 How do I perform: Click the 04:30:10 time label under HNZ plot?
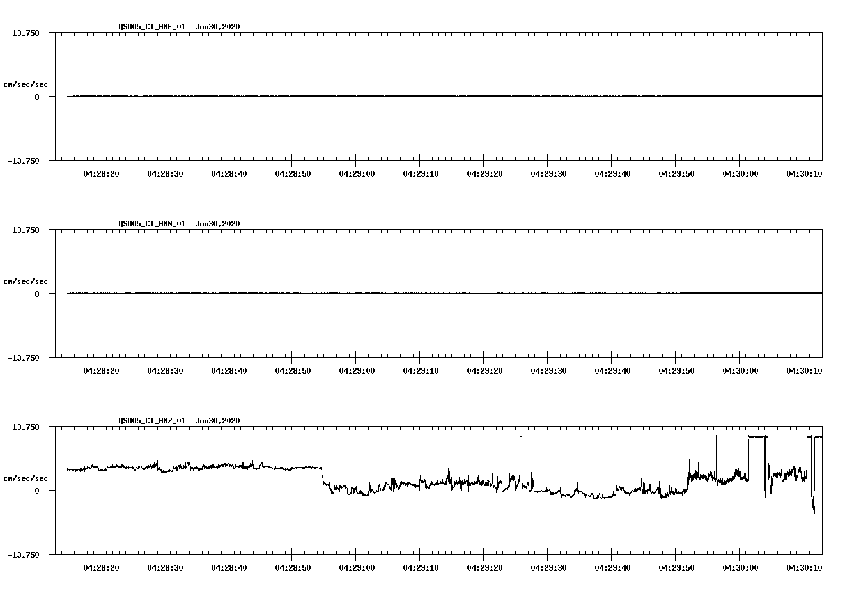[804, 568]
